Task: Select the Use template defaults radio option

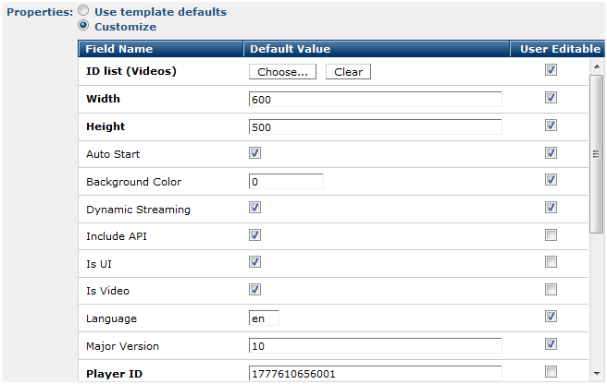Action: pyautogui.click(x=83, y=11)
